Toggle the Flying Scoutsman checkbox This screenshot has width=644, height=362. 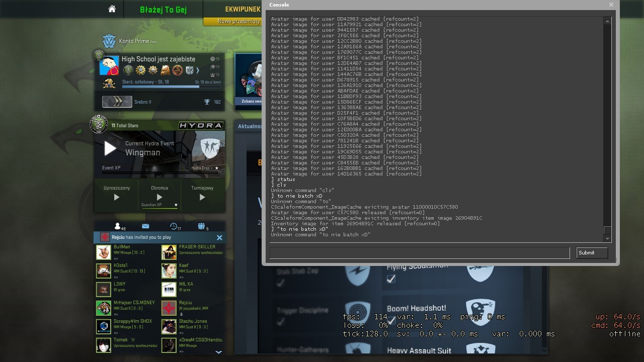(x=391, y=279)
